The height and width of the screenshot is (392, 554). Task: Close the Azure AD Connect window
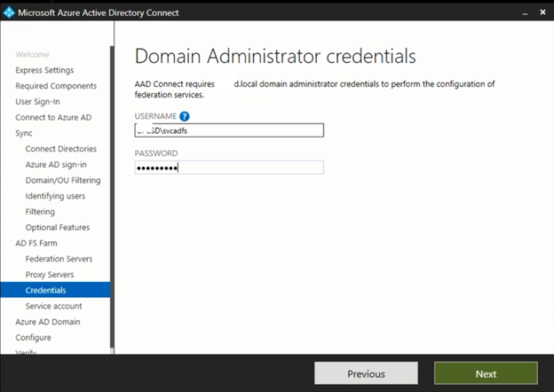coord(542,12)
